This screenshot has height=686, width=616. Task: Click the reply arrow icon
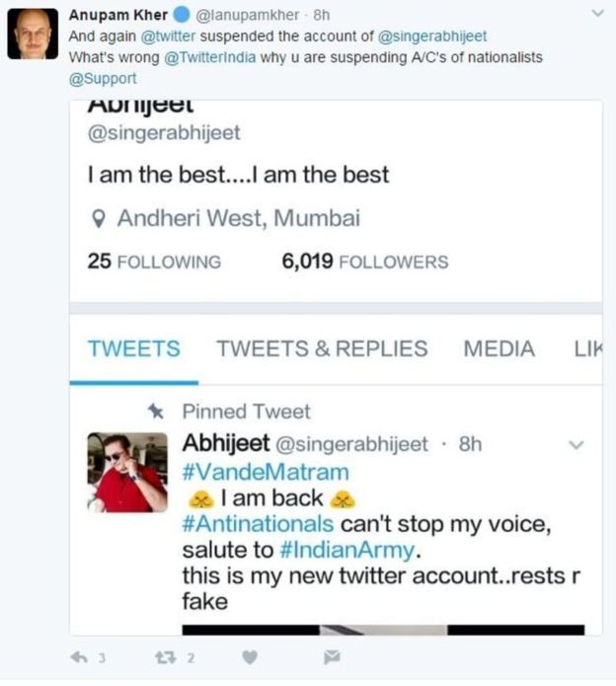(x=80, y=656)
